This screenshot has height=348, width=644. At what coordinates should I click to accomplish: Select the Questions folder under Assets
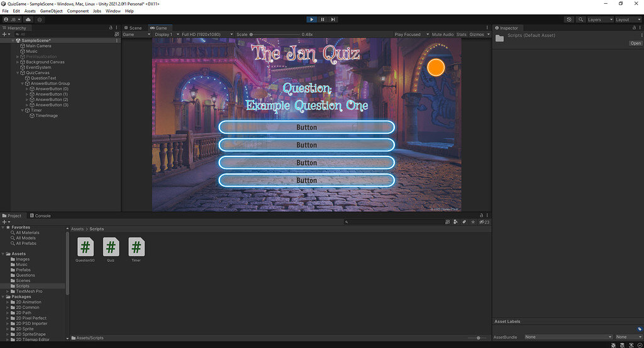click(25, 275)
